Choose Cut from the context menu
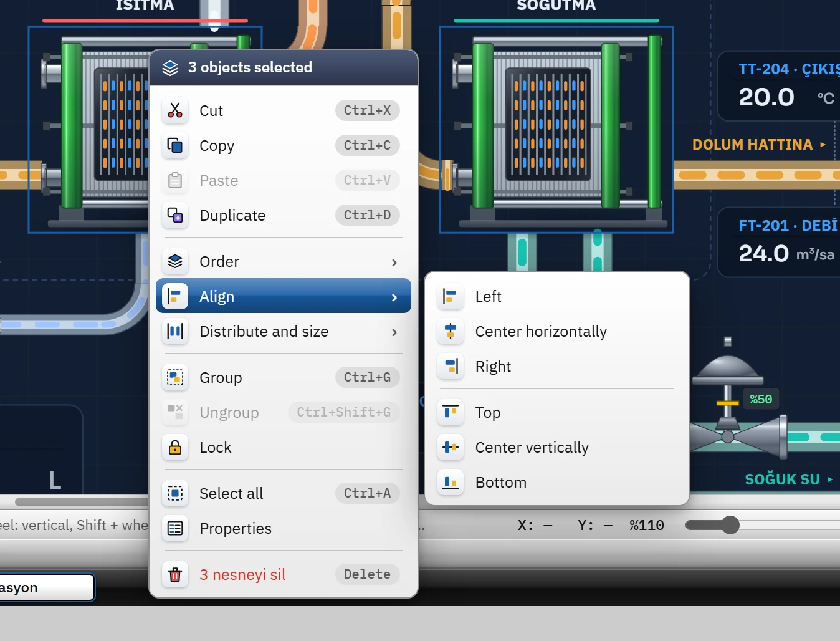This screenshot has width=840, height=641. point(284,110)
